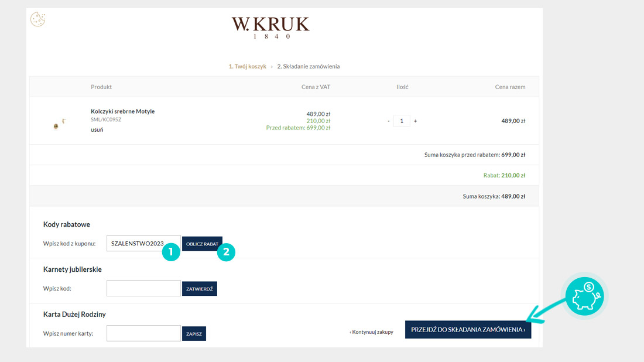
Task: Click PRZEJDŹ DO SKŁADANIA ZAMÓWIENIA button
Action: (468, 330)
